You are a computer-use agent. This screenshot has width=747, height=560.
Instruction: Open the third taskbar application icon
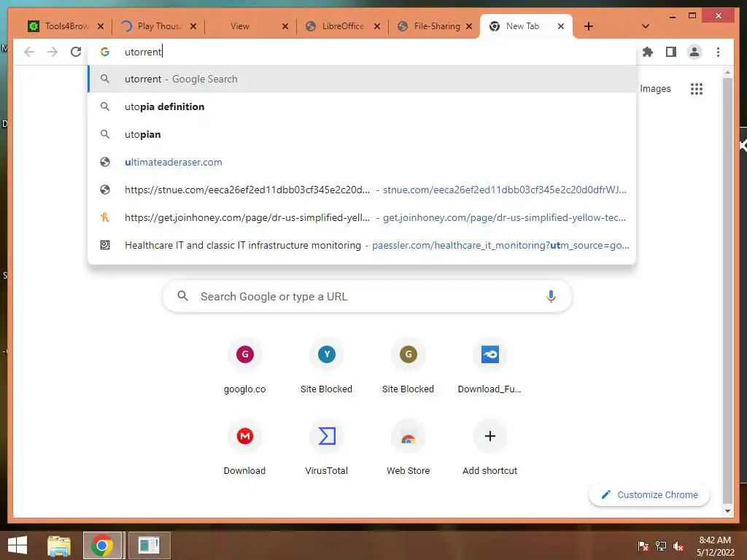click(149, 545)
